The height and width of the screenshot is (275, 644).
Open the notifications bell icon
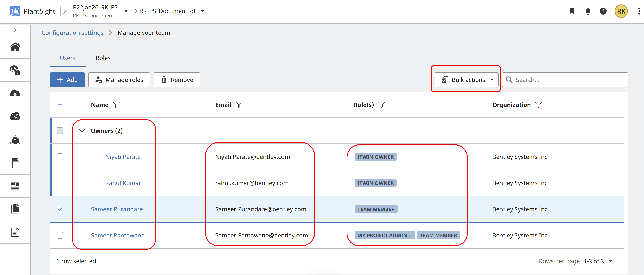(x=588, y=11)
